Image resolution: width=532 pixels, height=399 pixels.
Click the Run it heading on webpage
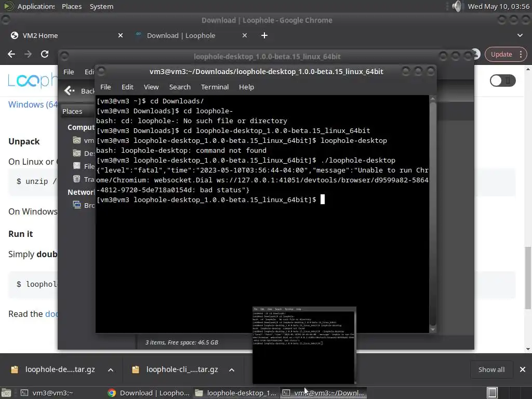[x=21, y=234]
